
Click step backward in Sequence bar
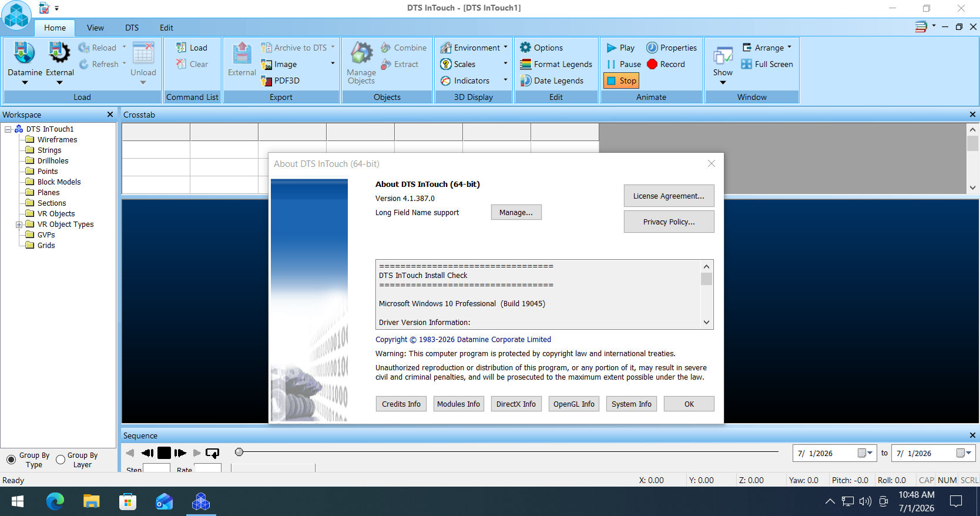click(147, 453)
